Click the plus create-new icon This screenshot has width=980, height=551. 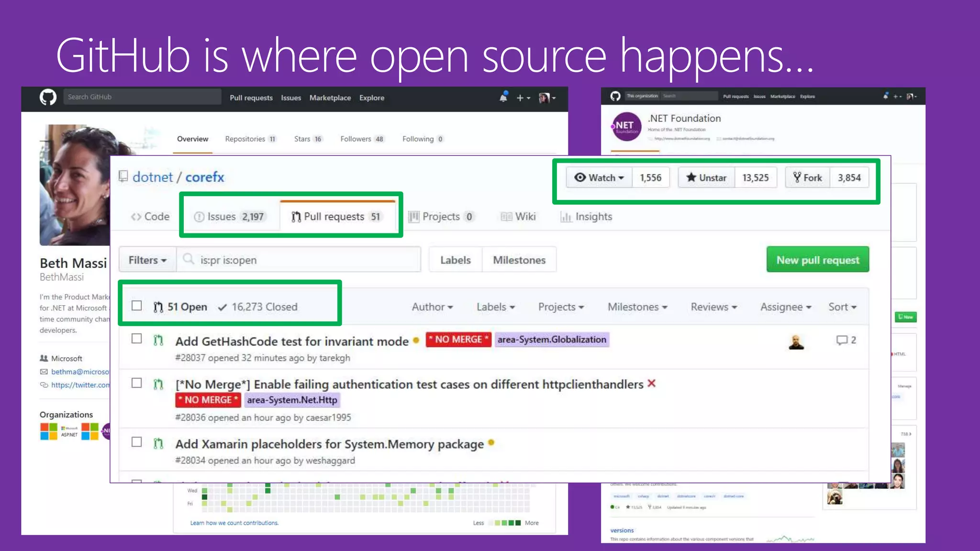click(x=520, y=98)
